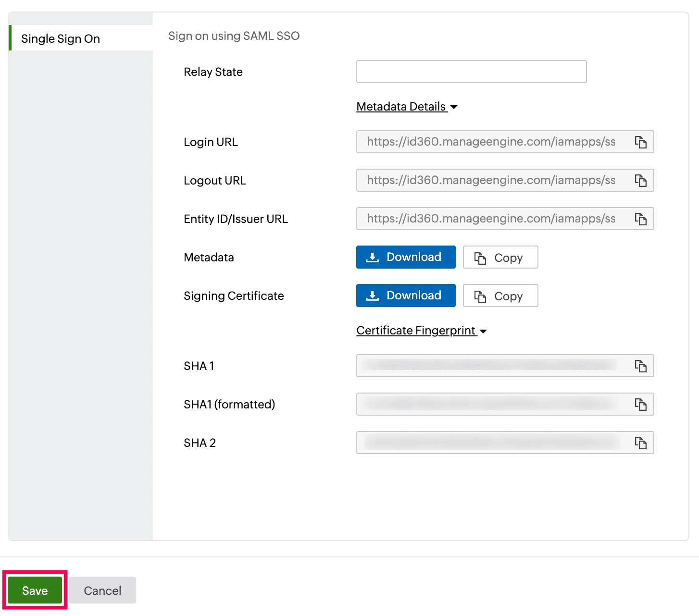699x616 pixels.
Task: Click inside the Relay State input field
Action: coord(471,71)
